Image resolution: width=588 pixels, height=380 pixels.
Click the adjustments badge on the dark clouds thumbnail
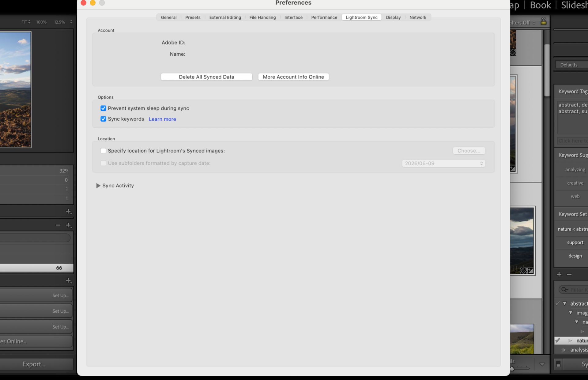tap(530, 271)
